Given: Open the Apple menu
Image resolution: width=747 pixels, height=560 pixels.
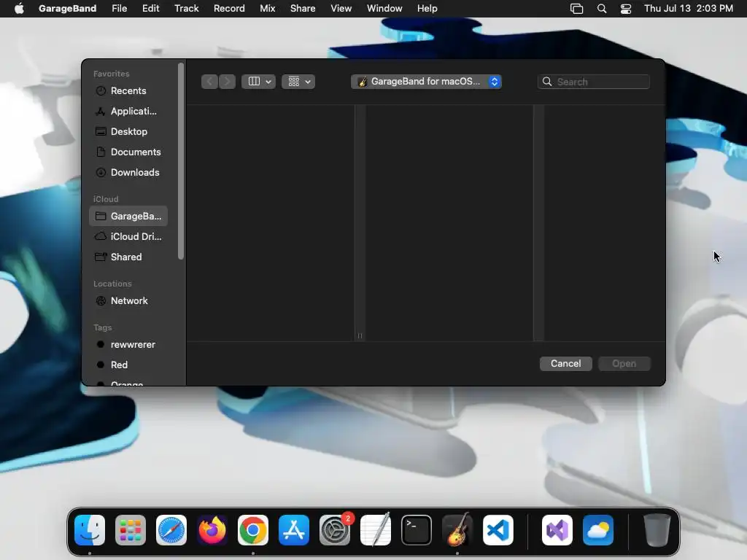Looking at the screenshot, I should pyautogui.click(x=19, y=9).
